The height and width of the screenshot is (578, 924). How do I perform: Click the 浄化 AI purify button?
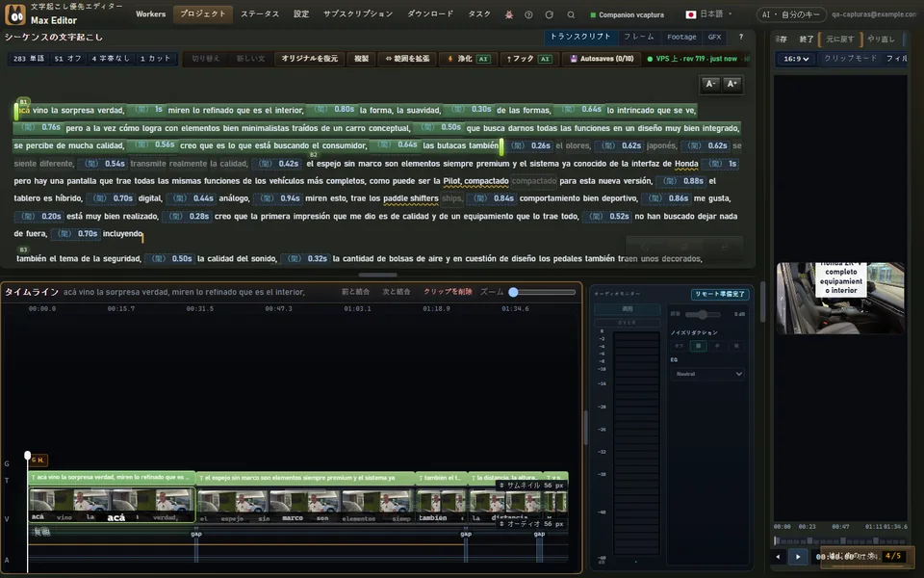click(x=469, y=59)
